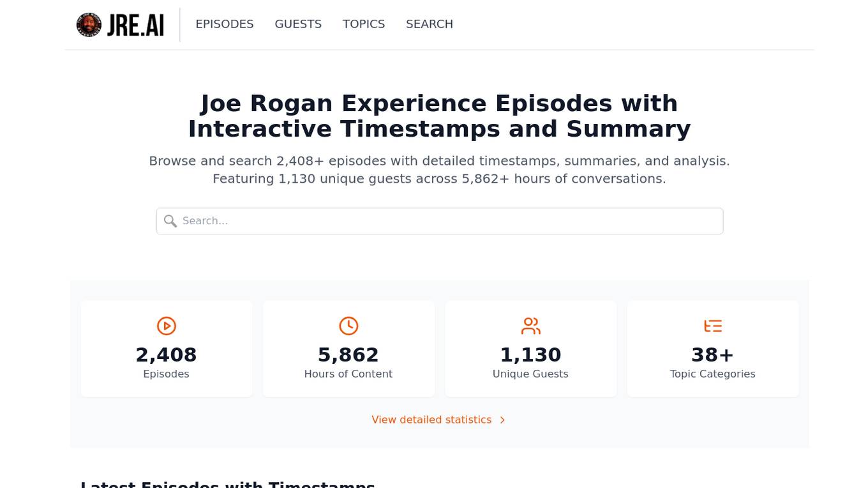Click the 1,130 guests number

pyautogui.click(x=530, y=355)
